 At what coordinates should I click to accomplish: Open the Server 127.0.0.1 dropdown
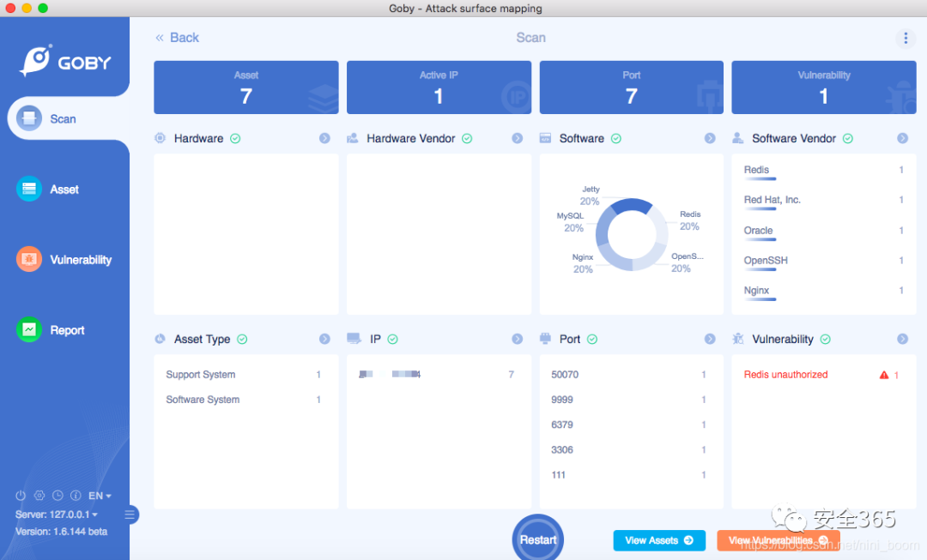[x=57, y=515]
